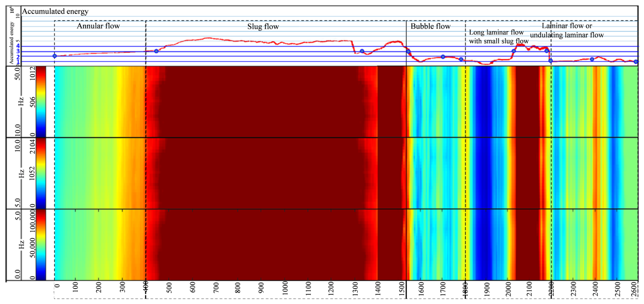The width and height of the screenshot is (644, 304).
Task: Click the 'Accumulated energy' title text
Action: (55, 11)
